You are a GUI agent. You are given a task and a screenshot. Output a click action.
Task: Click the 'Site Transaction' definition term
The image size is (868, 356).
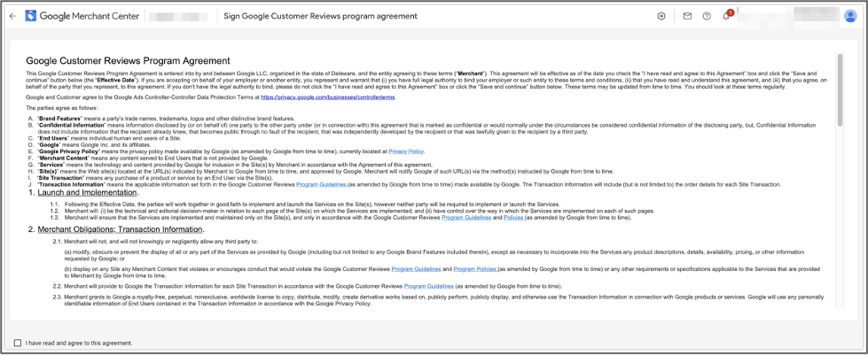tap(61, 178)
